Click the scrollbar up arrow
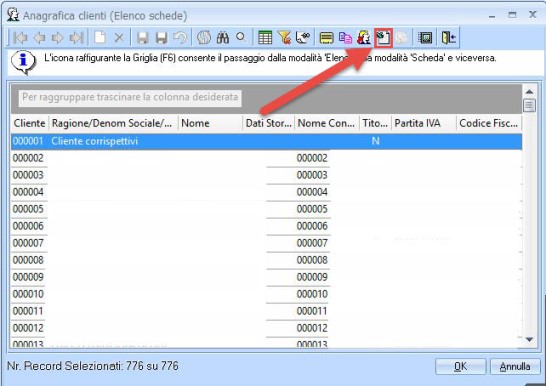 [529, 92]
